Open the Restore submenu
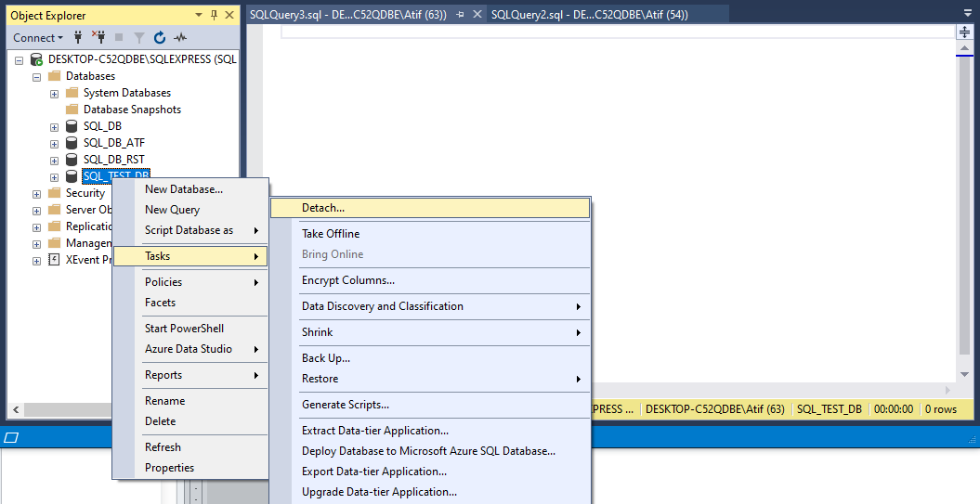The height and width of the screenshot is (504, 980). click(430, 379)
